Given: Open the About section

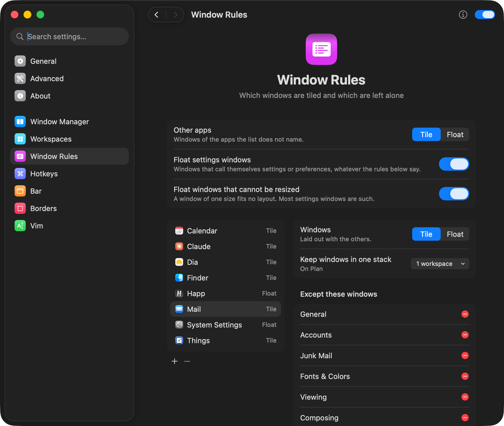Looking at the screenshot, I should pyautogui.click(x=69, y=96).
